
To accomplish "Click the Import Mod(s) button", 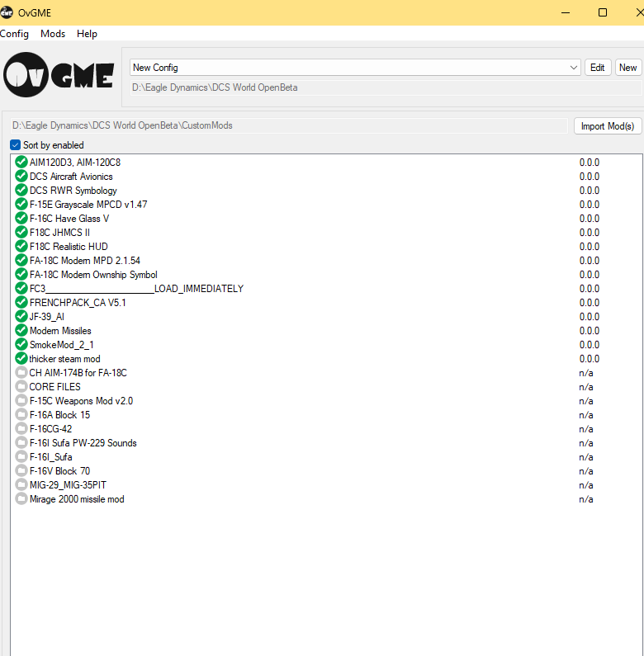I will coord(607,126).
